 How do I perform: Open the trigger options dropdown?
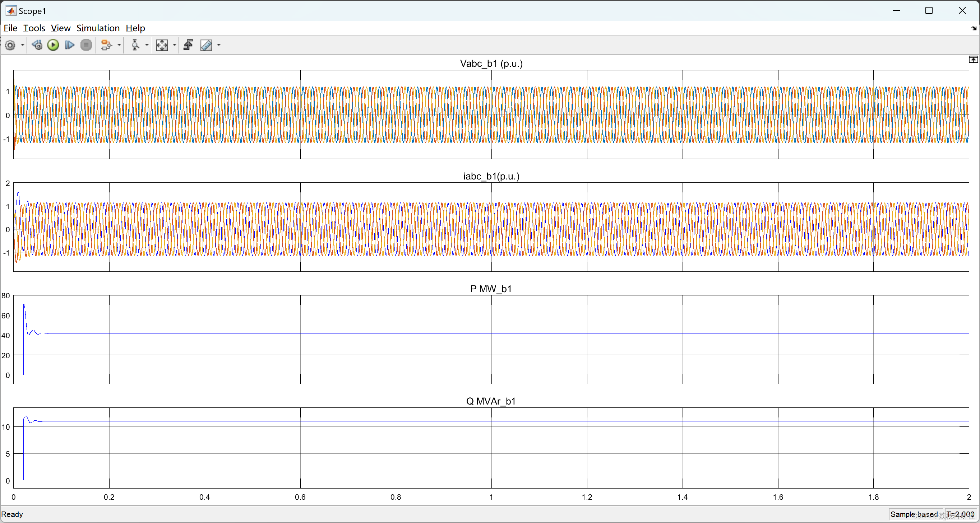click(147, 45)
